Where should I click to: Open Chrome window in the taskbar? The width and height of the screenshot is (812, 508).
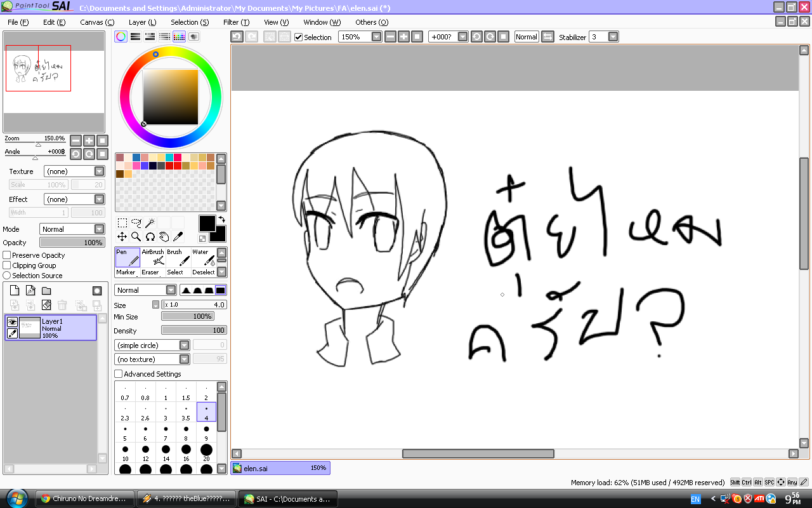(x=85, y=498)
